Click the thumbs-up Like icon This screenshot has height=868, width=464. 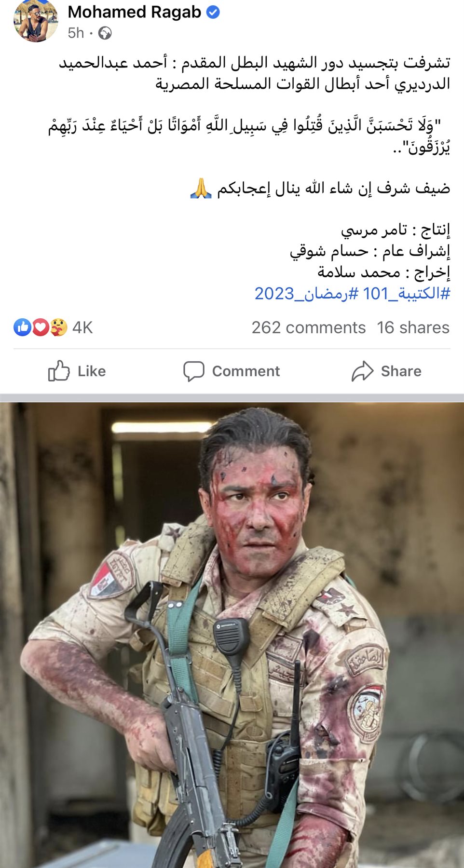click(x=59, y=371)
